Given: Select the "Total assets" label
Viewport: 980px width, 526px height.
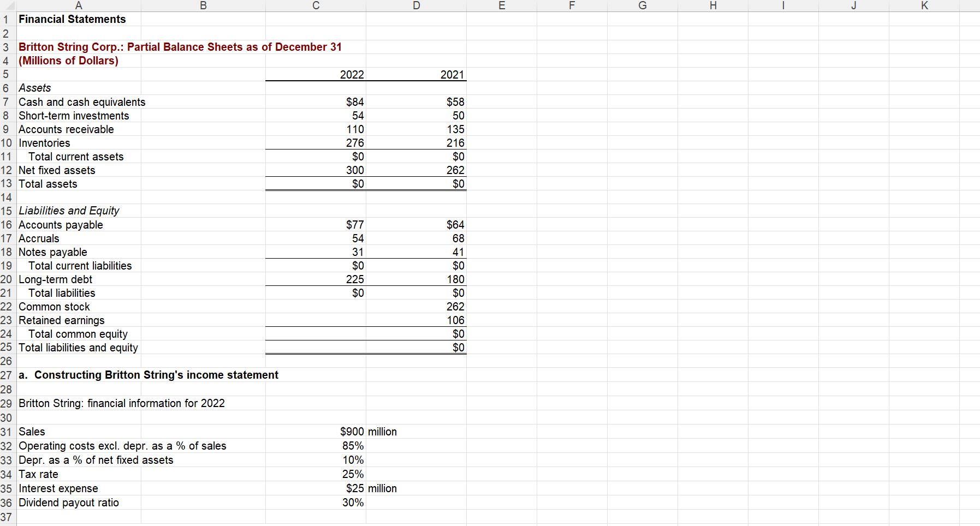Looking at the screenshot, I should tap(48, 184).
